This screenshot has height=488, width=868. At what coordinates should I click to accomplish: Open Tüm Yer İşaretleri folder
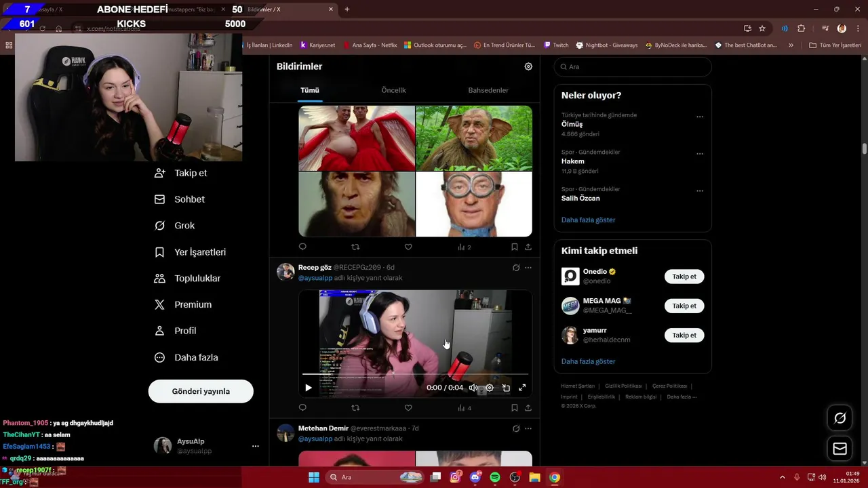835,45
